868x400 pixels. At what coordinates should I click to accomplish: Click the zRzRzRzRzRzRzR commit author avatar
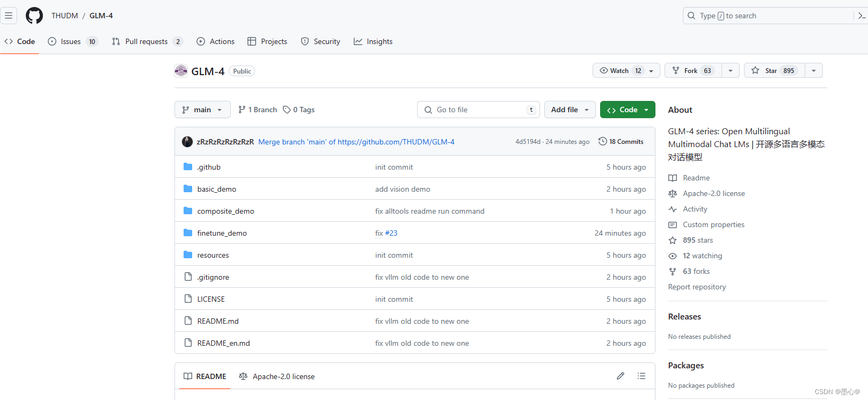pos(187,142)
